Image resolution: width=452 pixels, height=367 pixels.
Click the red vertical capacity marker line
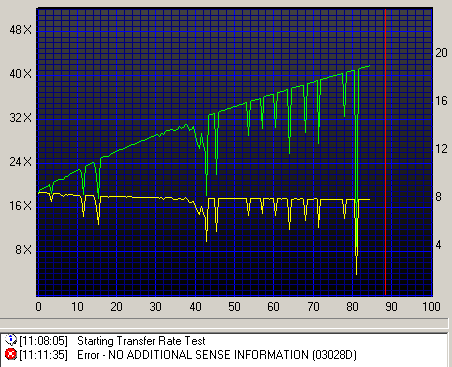click(x=385, y=152)
